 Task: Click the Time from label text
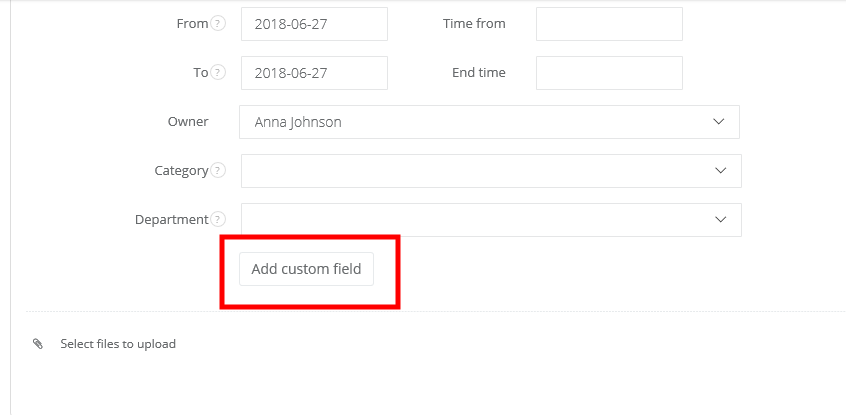click(x=474, y=24)
